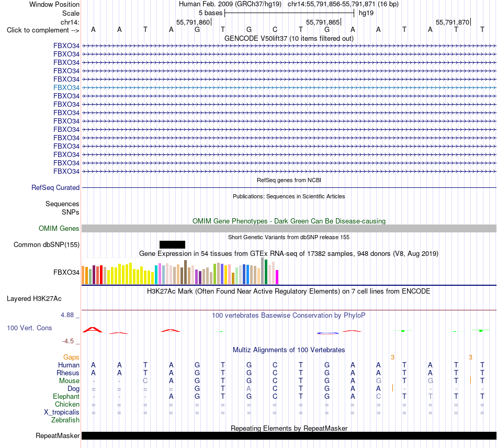The height and width of the screenshot is (448, 497).
Task: Click the gray C in the Mouse row
Action: click(x=145, y=381)
